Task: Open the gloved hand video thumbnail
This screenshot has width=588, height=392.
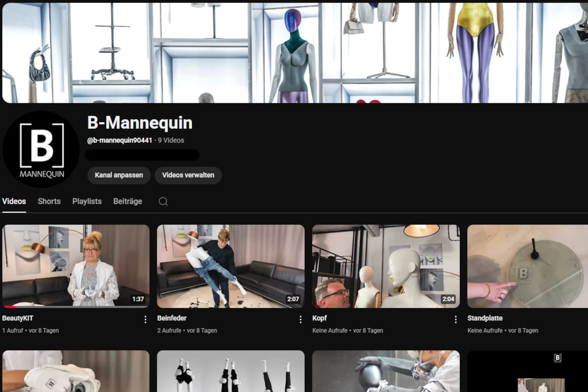Action: 76,371
